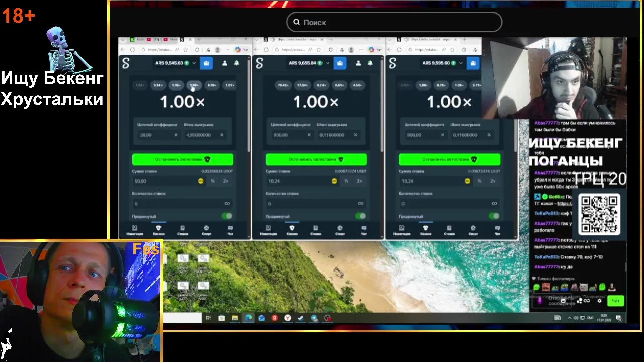The width and height of the screenshot is (644, 362).
Task: Open profile icon in ARS 9,545.60 window
Action: [224, 63]
